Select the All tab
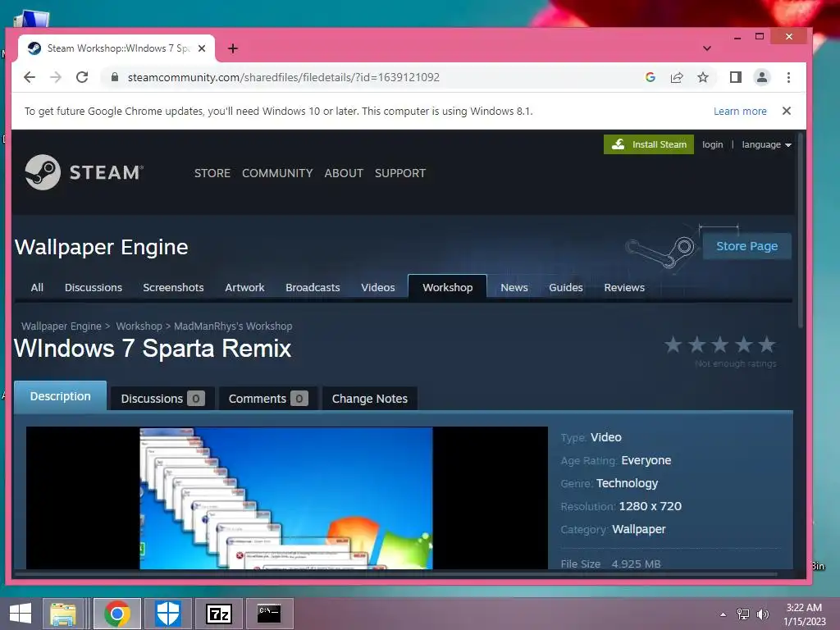 click(x=37, y=288)
